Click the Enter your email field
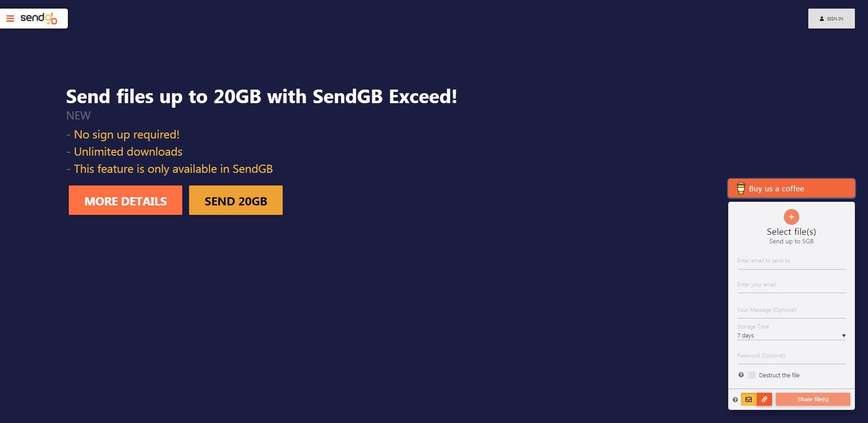This screenshot has width=868, height=423. coord(791,284)
